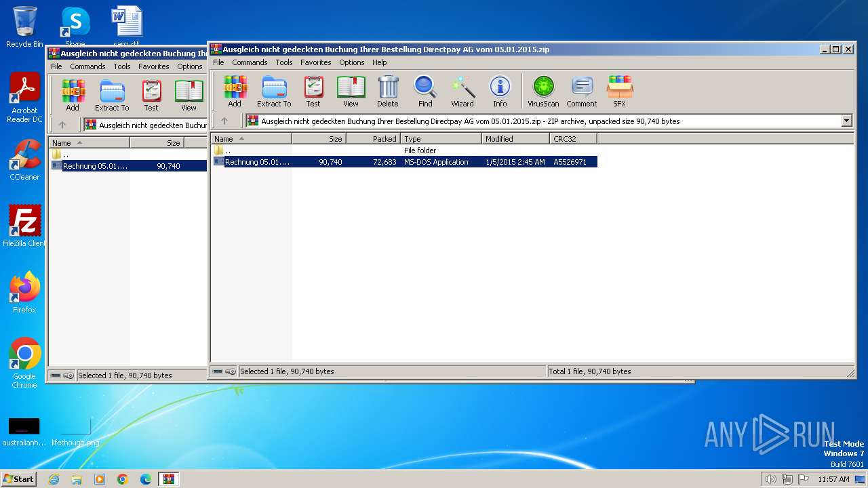Click the lock icon in front status bar

coord(231,371)
